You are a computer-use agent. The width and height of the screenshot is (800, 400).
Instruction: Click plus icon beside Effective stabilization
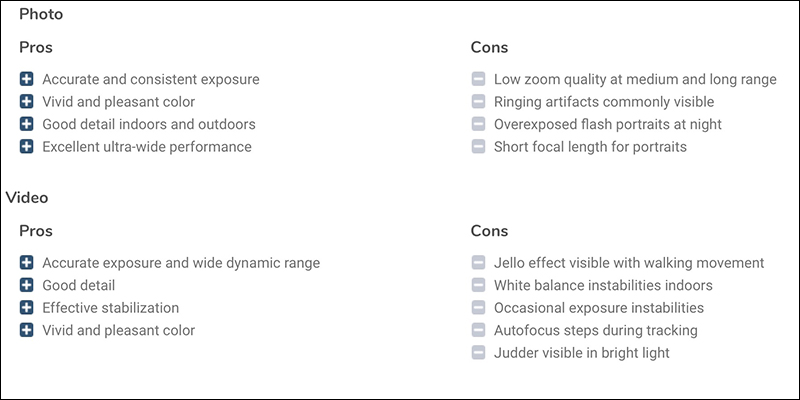click(27, 308)
